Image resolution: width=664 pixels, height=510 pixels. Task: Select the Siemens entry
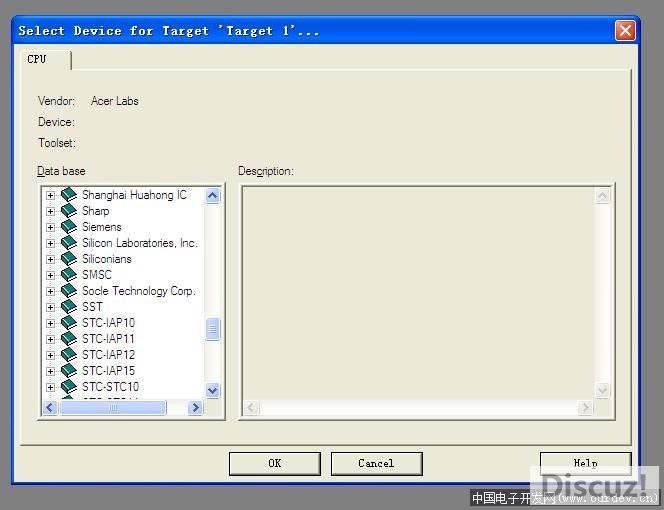tap(102, 227)
